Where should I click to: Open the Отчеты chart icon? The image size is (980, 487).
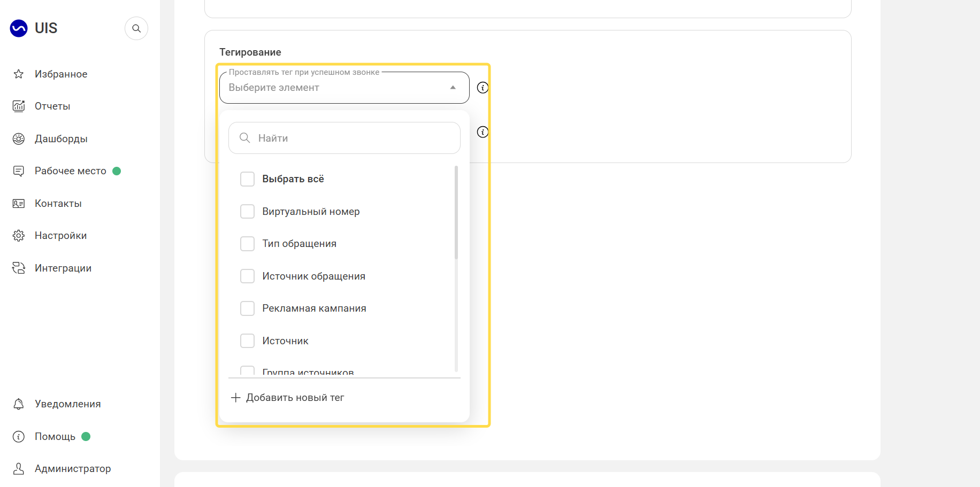(19, 106)
